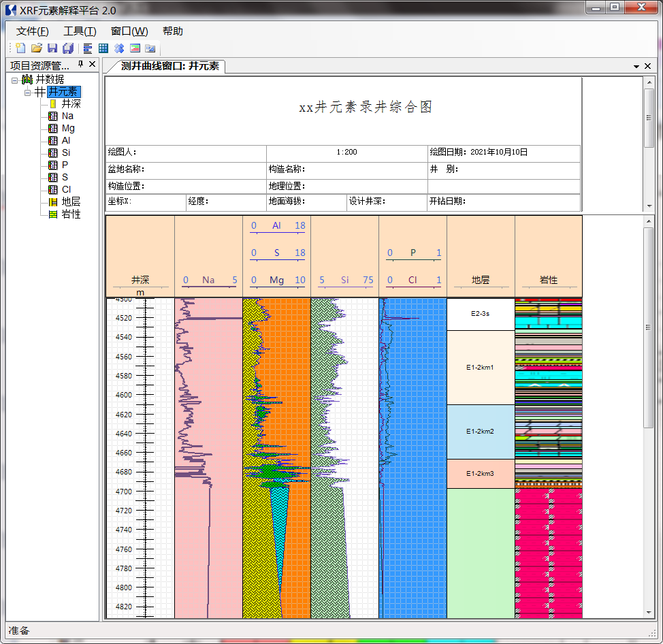
Task: Pin the 项目资源管理 panel
Action: (80, 64)
